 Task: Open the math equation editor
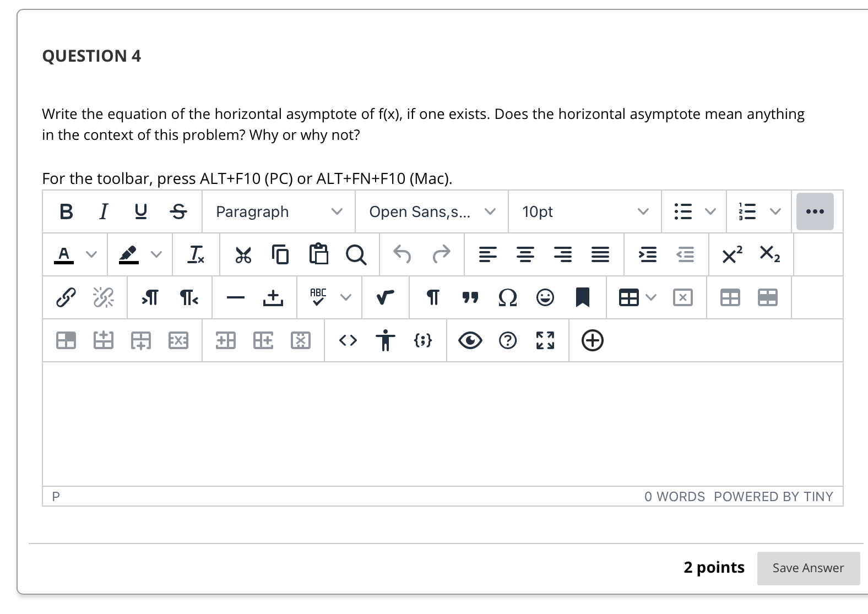click(x=386, y=297)
